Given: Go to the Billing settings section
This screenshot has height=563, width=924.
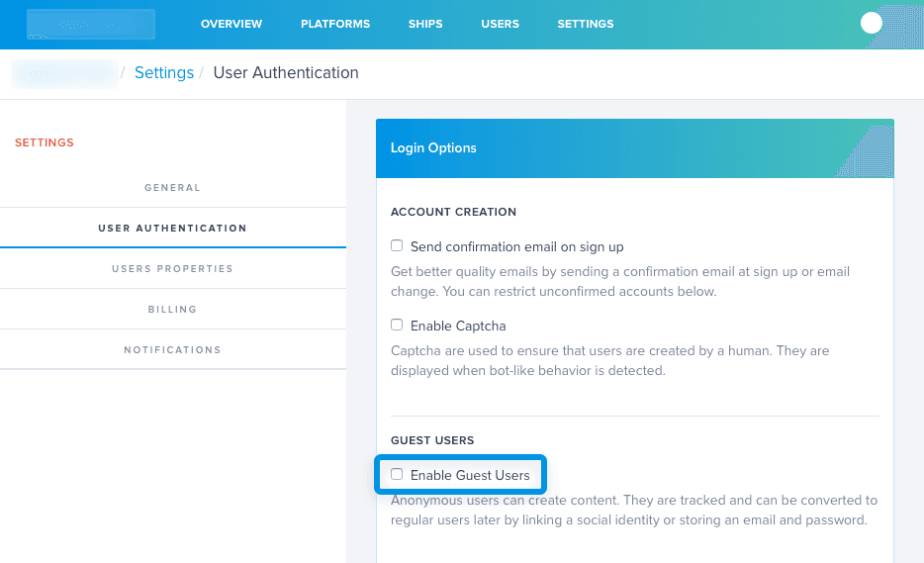Looking at the screenshot, I should (x=172, y=309).
